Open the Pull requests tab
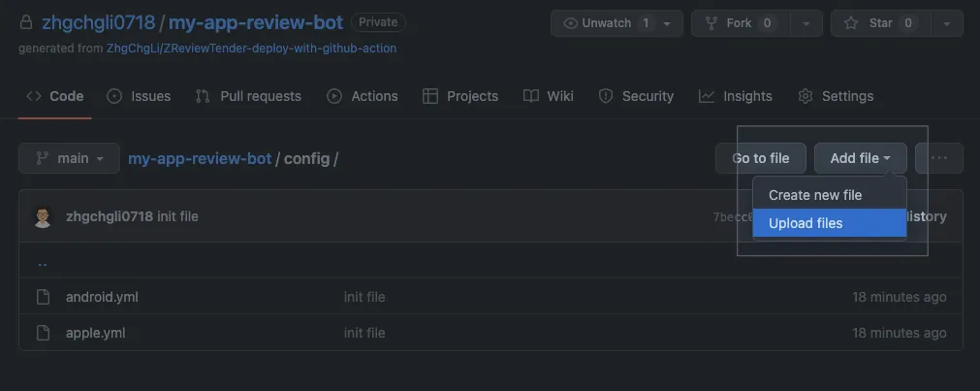The height and width of the screenshot is (391, 980). click(x=248, y=96)
